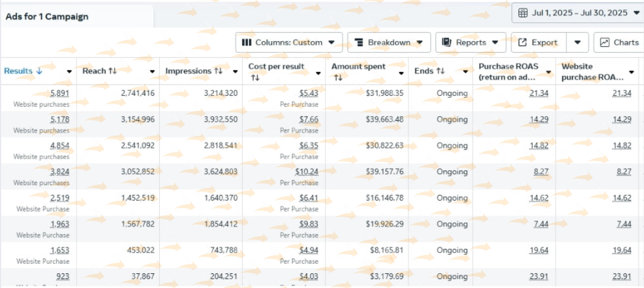644x288 pixels.
Task: Click the Breakdown stacked-lines icon
Action: 359,42
